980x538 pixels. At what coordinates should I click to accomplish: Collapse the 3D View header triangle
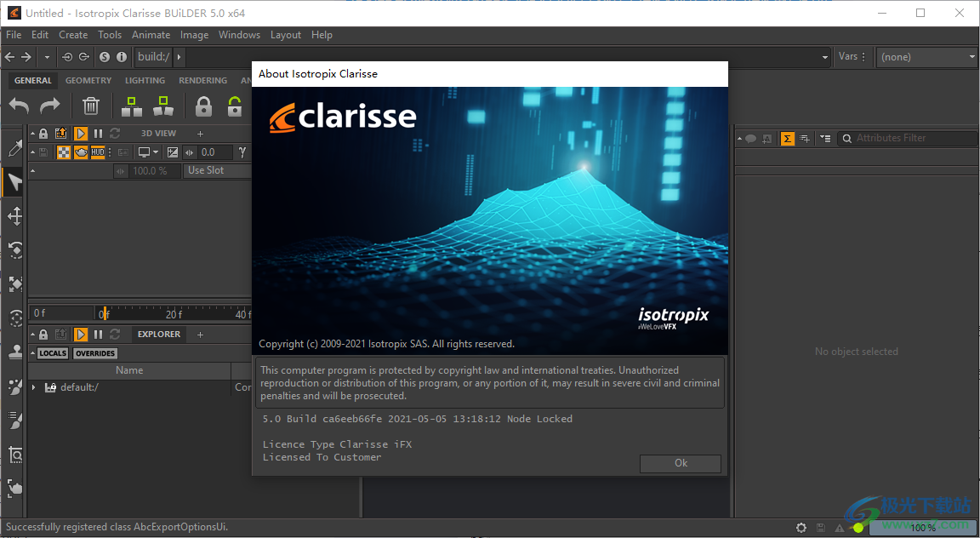coord(32,134)
